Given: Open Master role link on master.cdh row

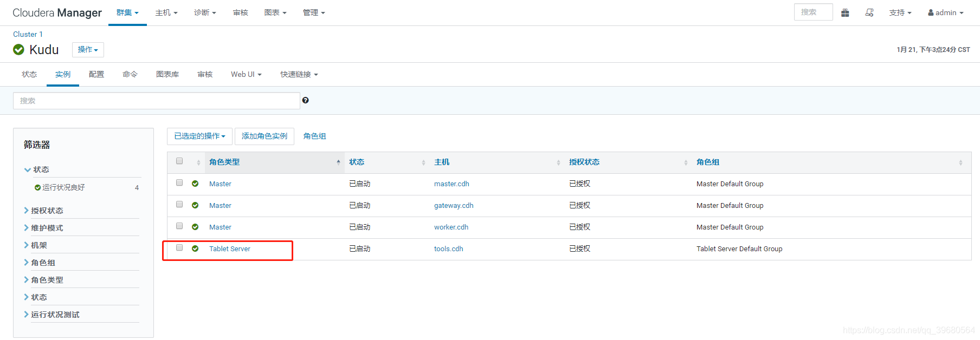Looking at the screenshot, I should (x=220, y=184).
